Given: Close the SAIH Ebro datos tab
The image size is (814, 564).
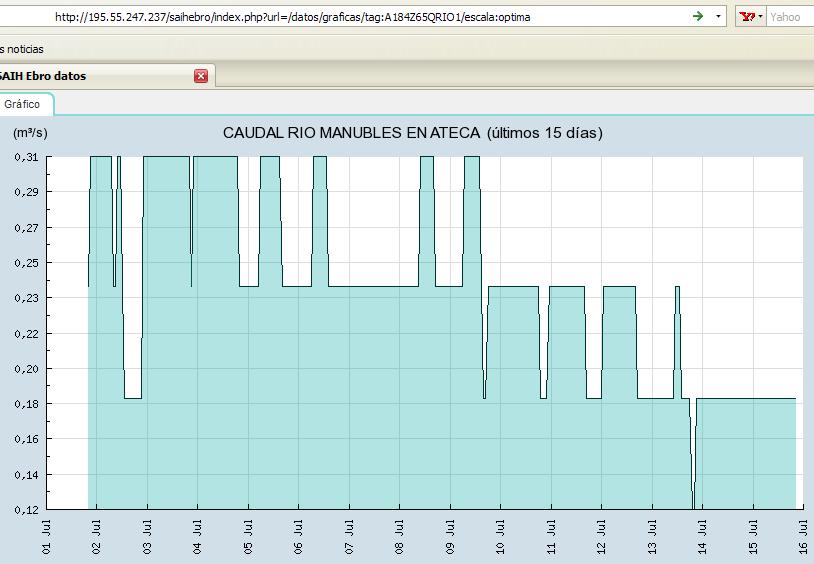Looking at the screenshot, I should coord(201,76).
